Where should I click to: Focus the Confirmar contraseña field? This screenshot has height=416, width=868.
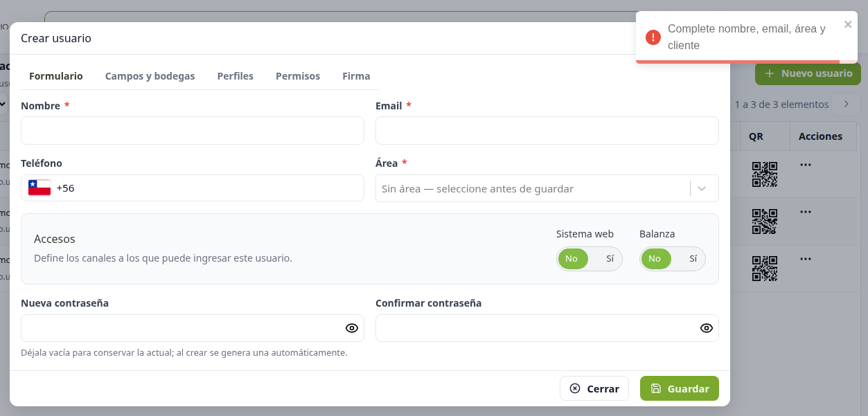pos(547,328)
